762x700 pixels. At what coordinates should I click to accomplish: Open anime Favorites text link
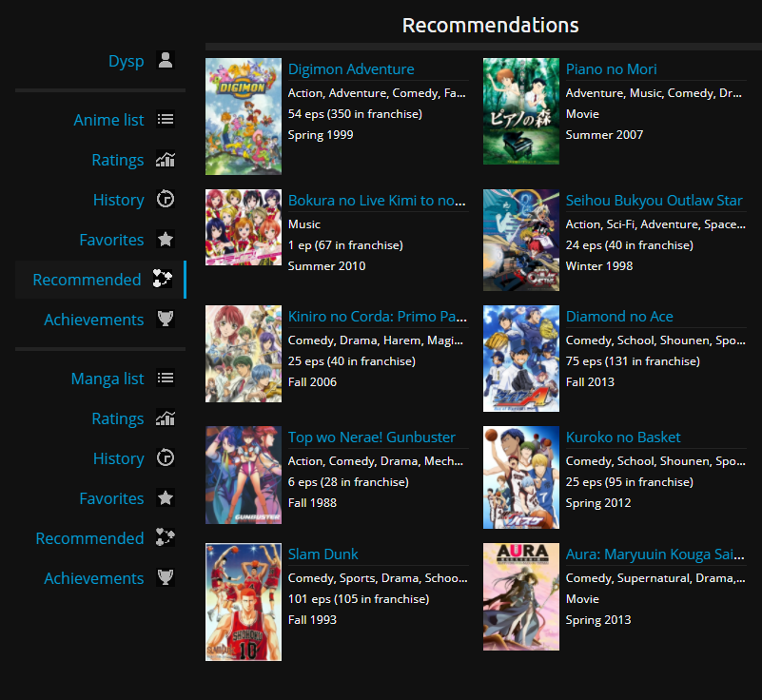(x=111, y=240)
